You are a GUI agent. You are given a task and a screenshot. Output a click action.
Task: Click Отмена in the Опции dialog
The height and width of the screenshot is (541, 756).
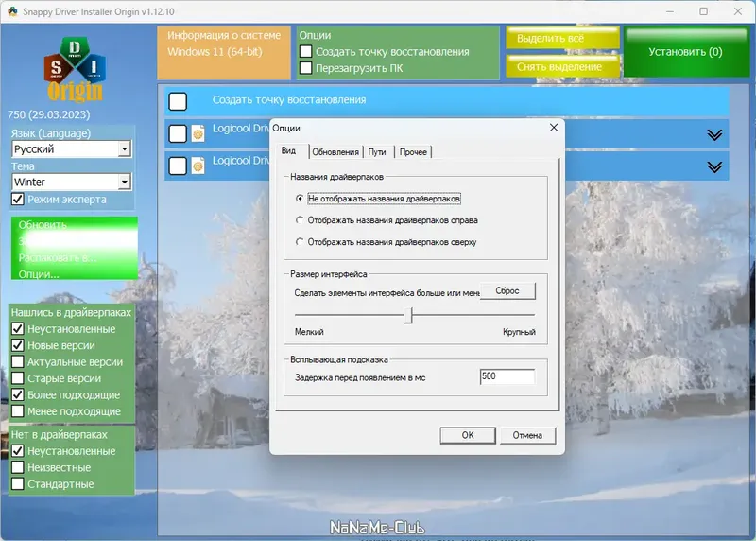point(527,435)
